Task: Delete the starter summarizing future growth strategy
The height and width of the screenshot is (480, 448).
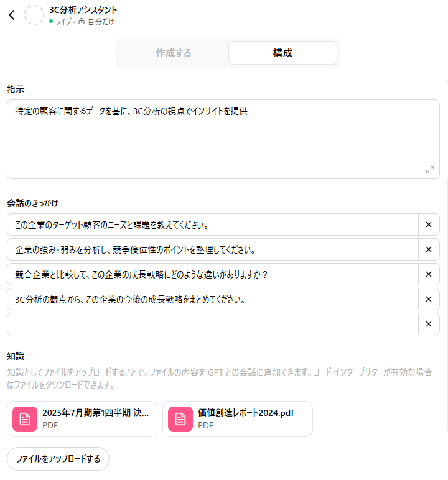Action: (x=429, y=299)
